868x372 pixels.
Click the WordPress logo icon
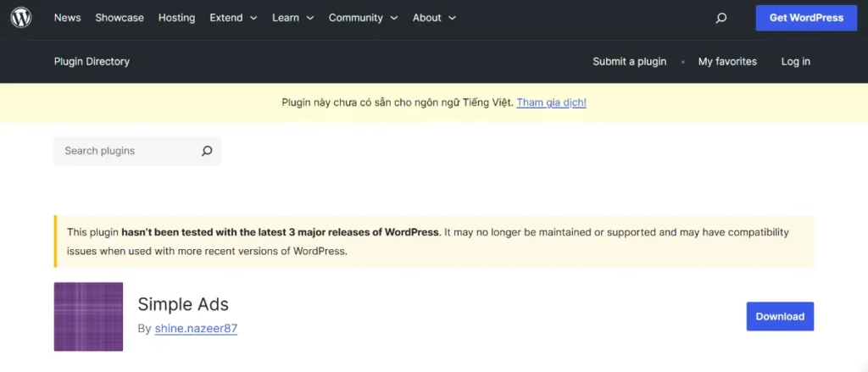point(21,18)
